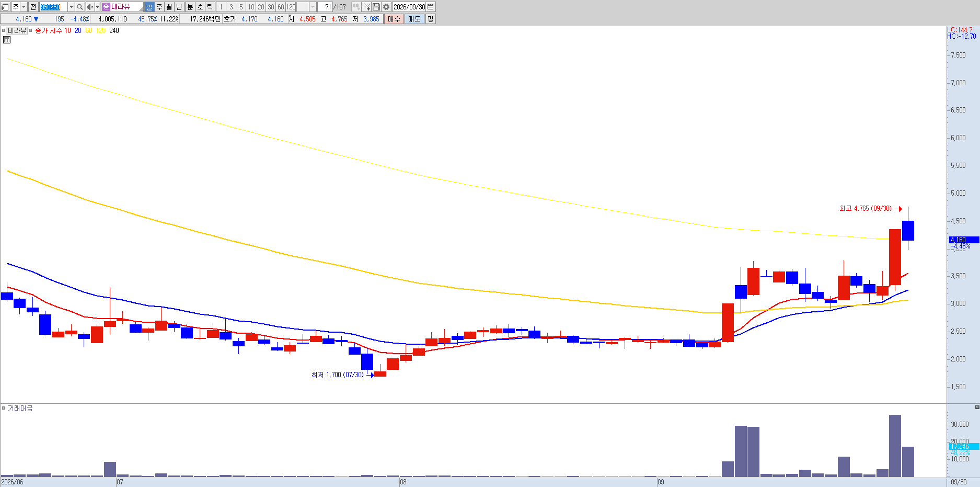Screen dimensions: 980x487
Task: Click the grayed compare bars icon
Action: [x=356, y=7]
